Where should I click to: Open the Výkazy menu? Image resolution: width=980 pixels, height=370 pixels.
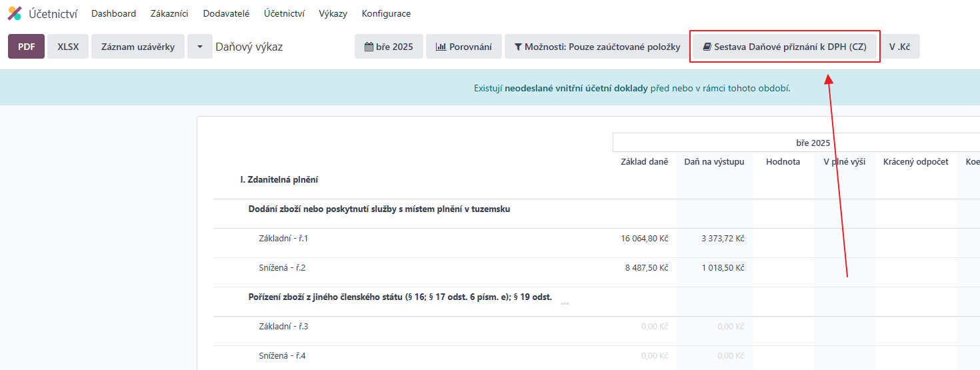[x=333, y=13]
